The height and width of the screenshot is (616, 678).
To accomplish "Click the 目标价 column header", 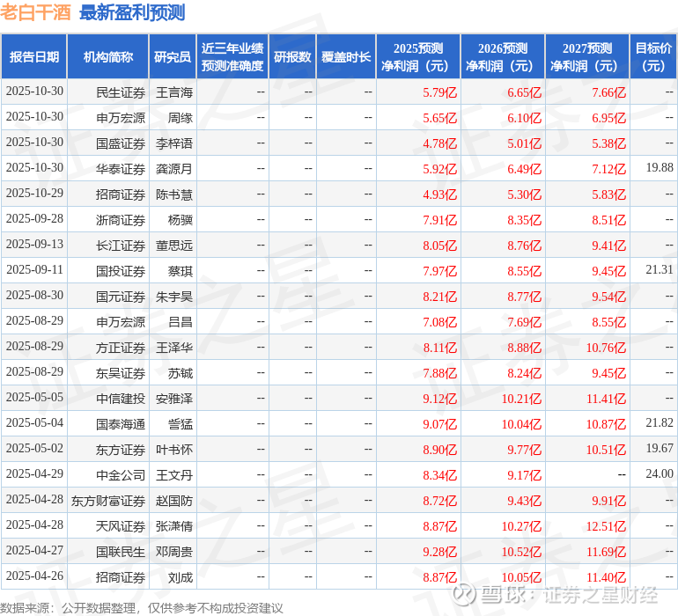I will tap(653, 56).
